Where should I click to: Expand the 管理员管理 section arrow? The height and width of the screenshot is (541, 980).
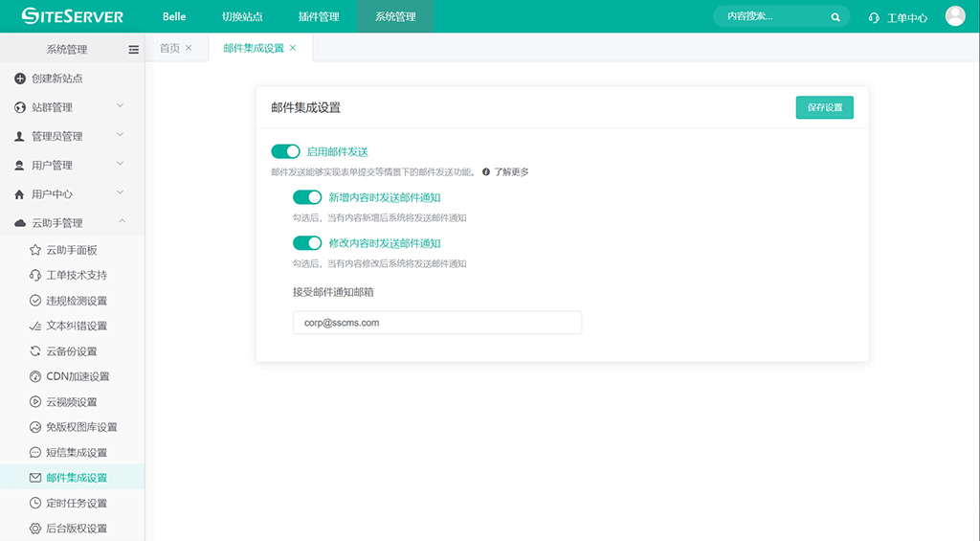click(x=120, y=135)
